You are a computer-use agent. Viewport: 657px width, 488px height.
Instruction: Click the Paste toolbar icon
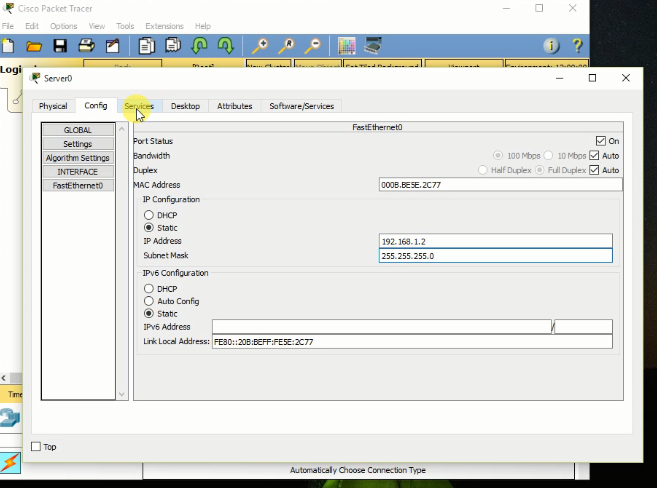click(x=173, y=45)
